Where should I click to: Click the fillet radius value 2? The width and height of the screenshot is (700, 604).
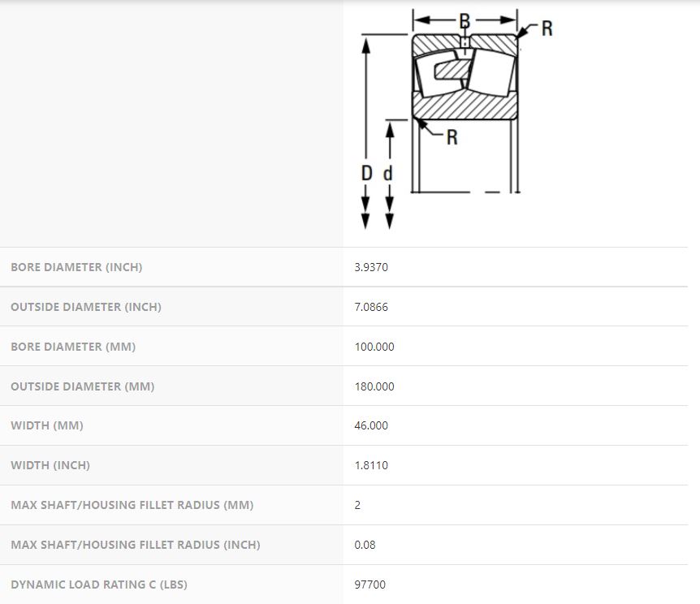click(x=358, y=505)
